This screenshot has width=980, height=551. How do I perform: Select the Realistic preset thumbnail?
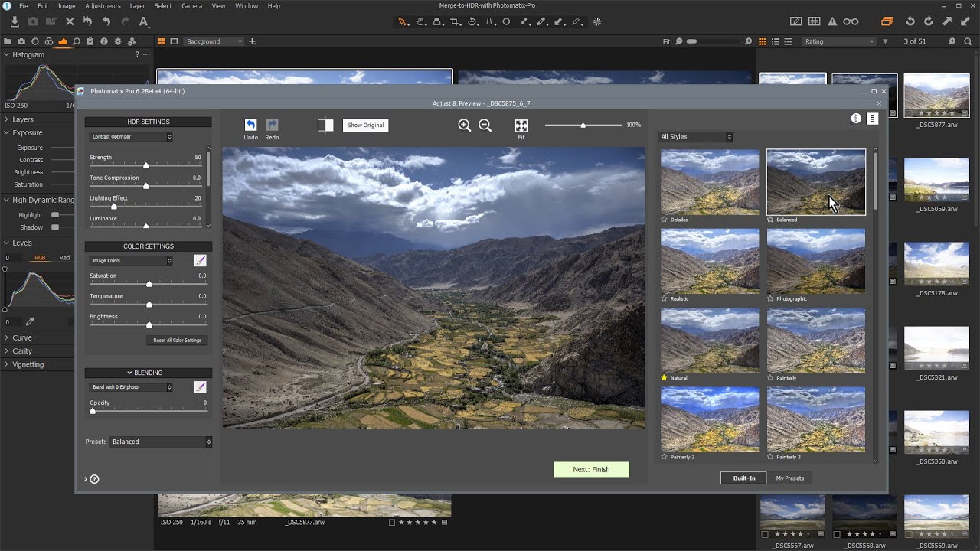pyautogui.click(x=710, y=261)
